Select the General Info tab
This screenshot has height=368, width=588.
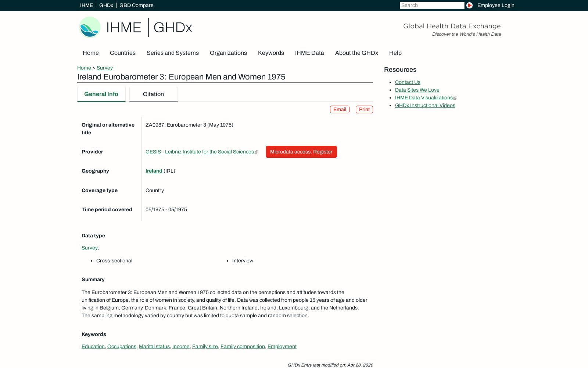pyautogui.click(x=101, y=94)
